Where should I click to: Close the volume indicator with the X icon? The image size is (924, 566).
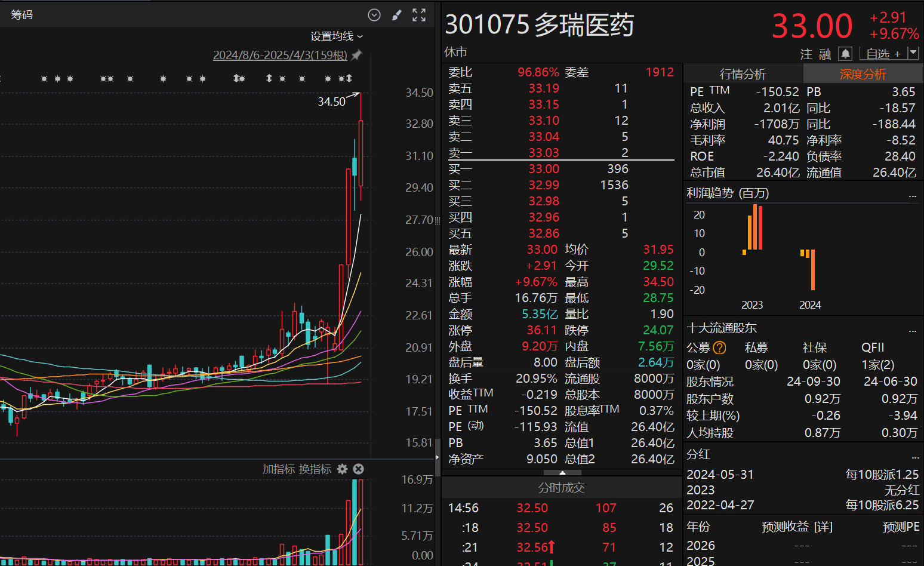358,469
